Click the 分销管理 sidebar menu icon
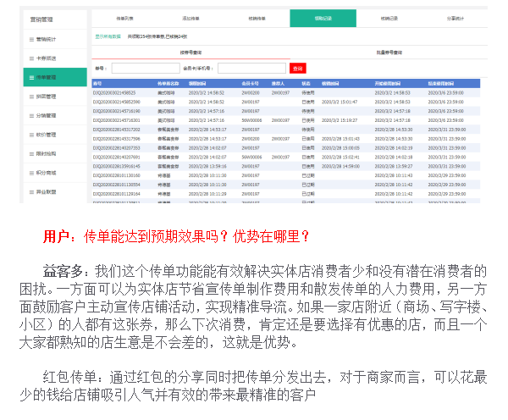Viewport: 508px width, 420px height. tap(30, 115)
